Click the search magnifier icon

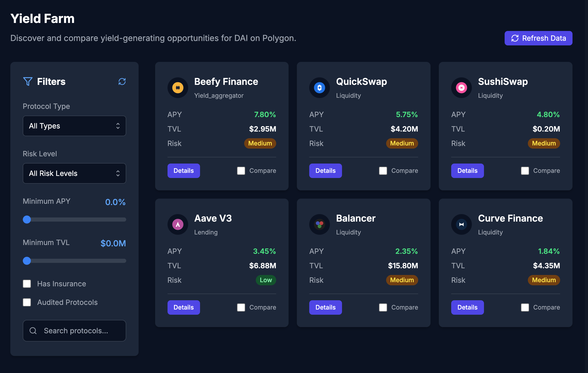click(x=33, y=331)
